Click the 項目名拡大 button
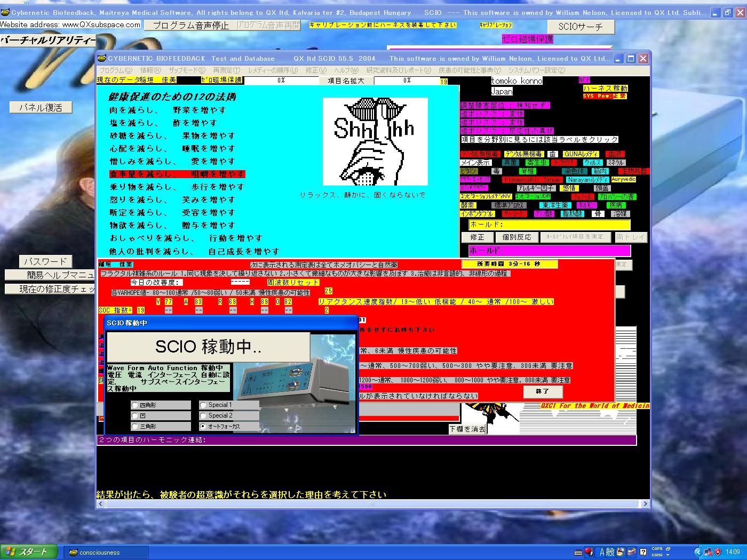This screenshot has width=747, height=560. coord(346,81)
